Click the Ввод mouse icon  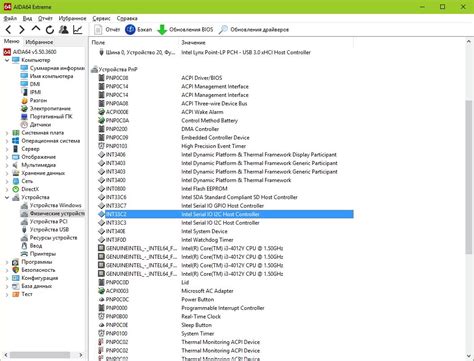tap(24, 246)
